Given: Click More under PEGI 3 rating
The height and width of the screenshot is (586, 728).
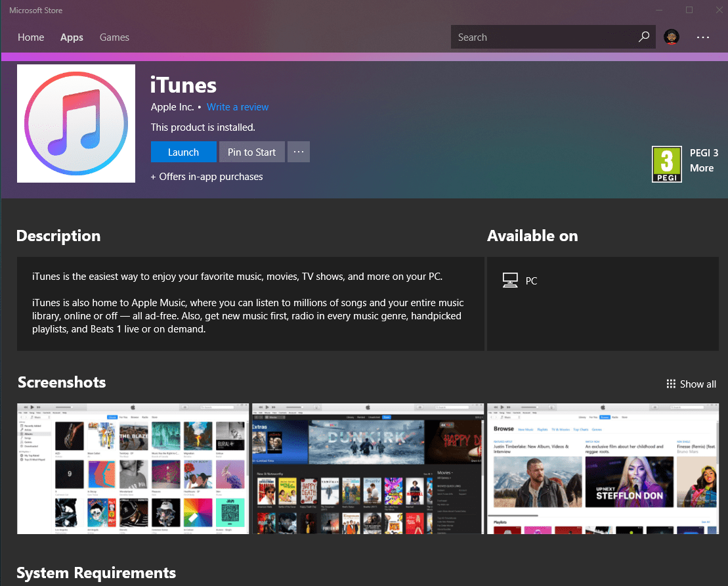Looking at the screenshot, I should click(x=701, y=168).
